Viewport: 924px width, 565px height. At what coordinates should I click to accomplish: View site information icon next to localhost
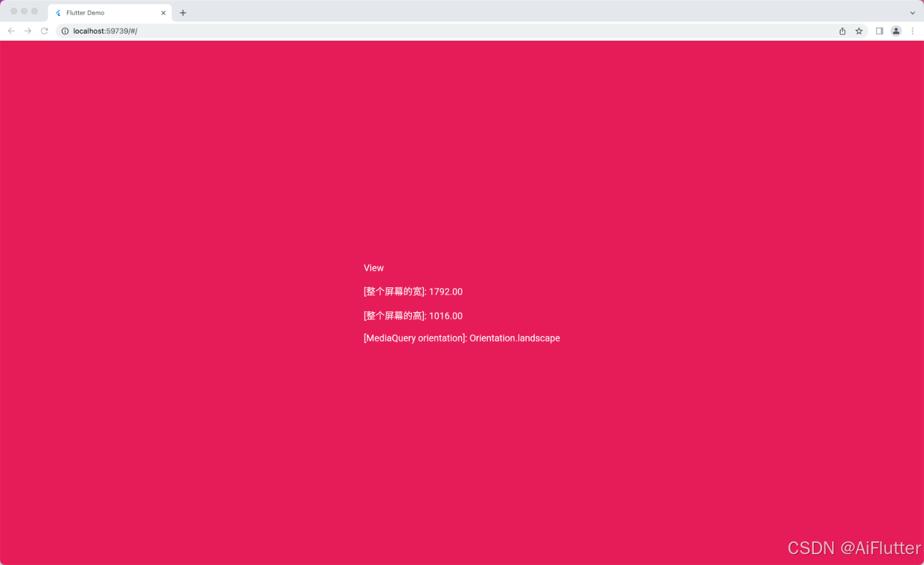pos(65,31)
